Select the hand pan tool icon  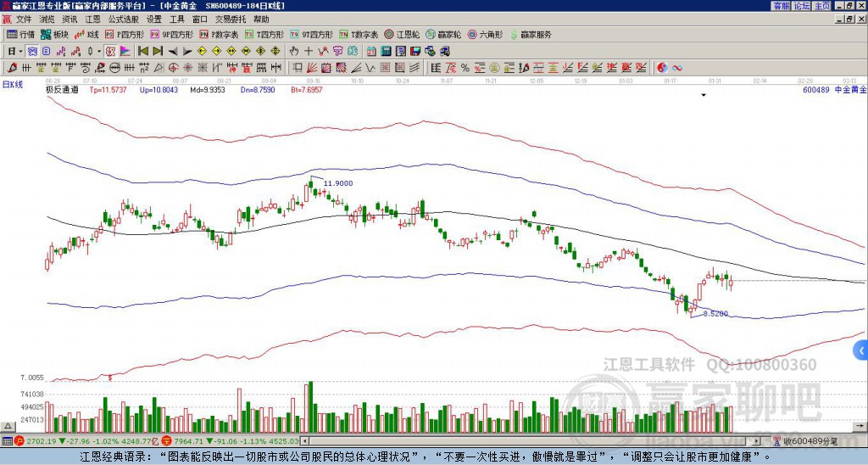click(294, 51)
